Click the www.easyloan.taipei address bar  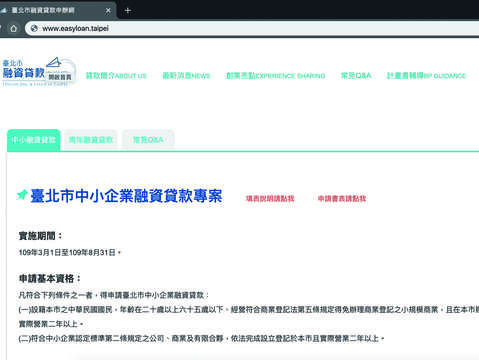tap(253, 29)
